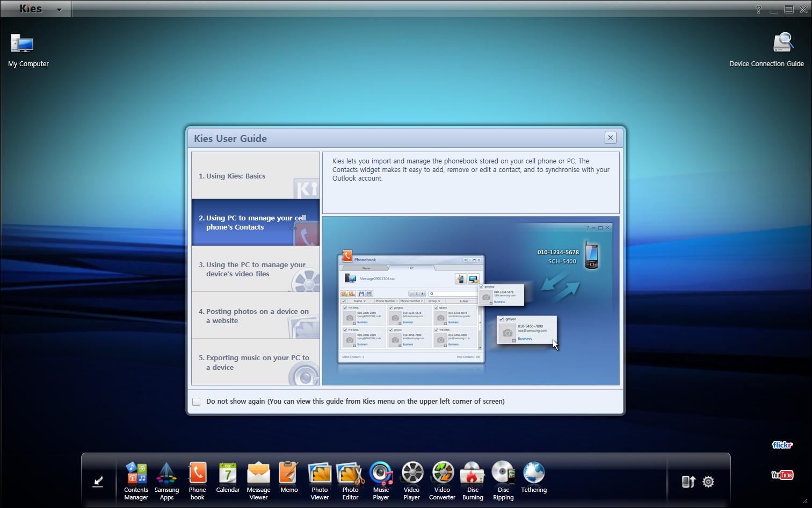This screenshot has width=812, height=508.
Task: Click the help question mark in title bar
Action: [758, 9]
